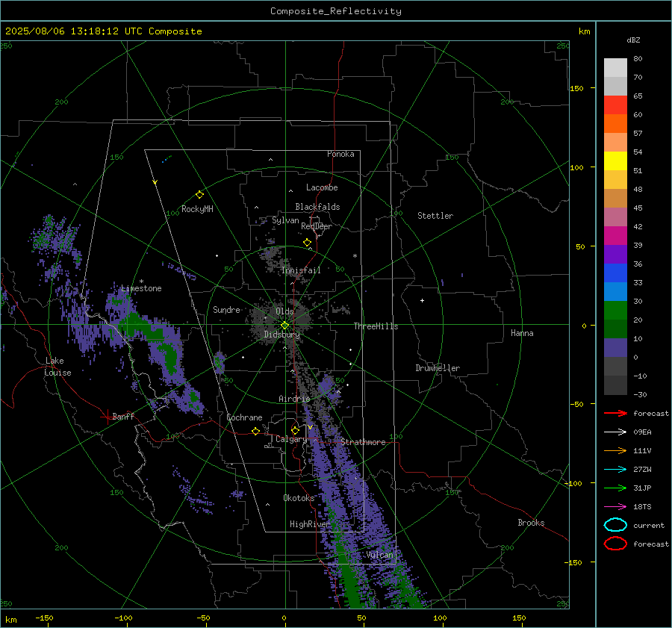Click the Limestone label
672x628 pixels.
[x=141, y=288]
